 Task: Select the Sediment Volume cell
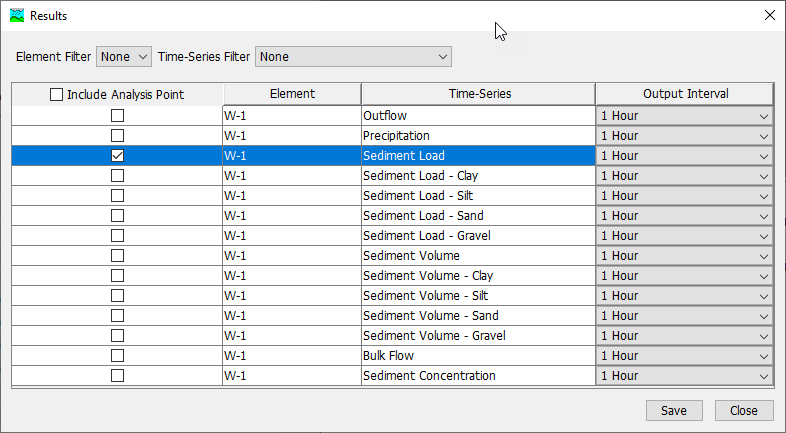point(478,256)
